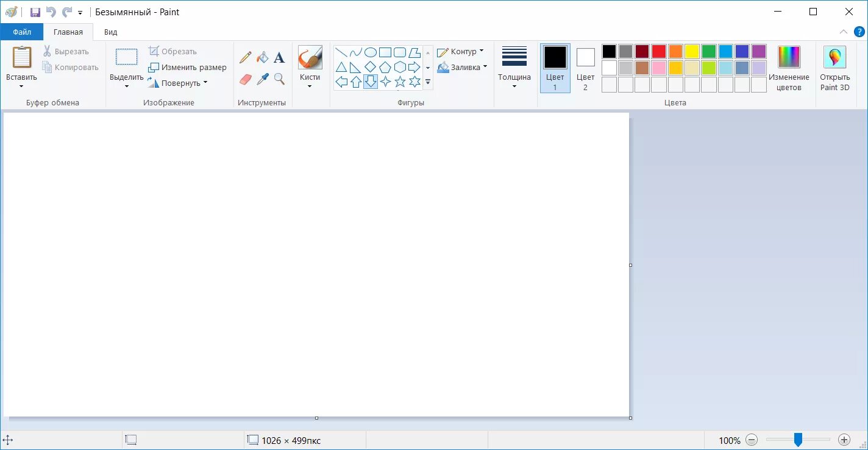Click the Обрезать crop button
The width and height of the screenshot is (868, 450).
tap(173, 52)
